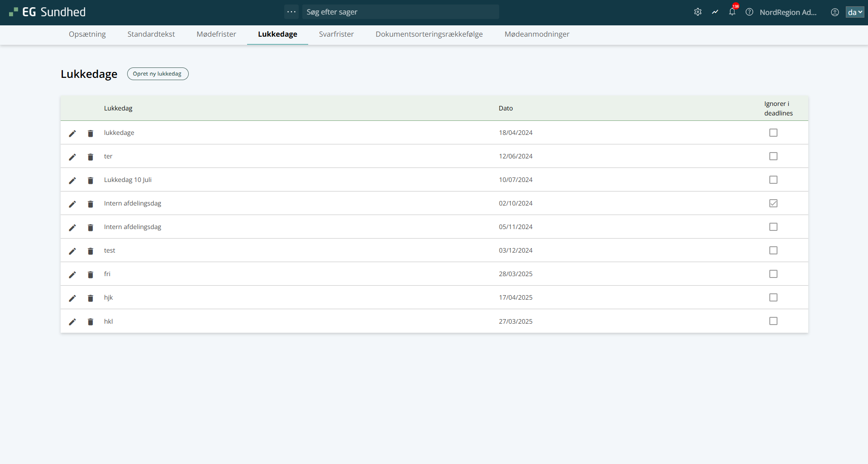Viewport: 868px width, 464px height.
Task: Check ignore deadlines for 18/04/2024 row
Action: (773, 133)
